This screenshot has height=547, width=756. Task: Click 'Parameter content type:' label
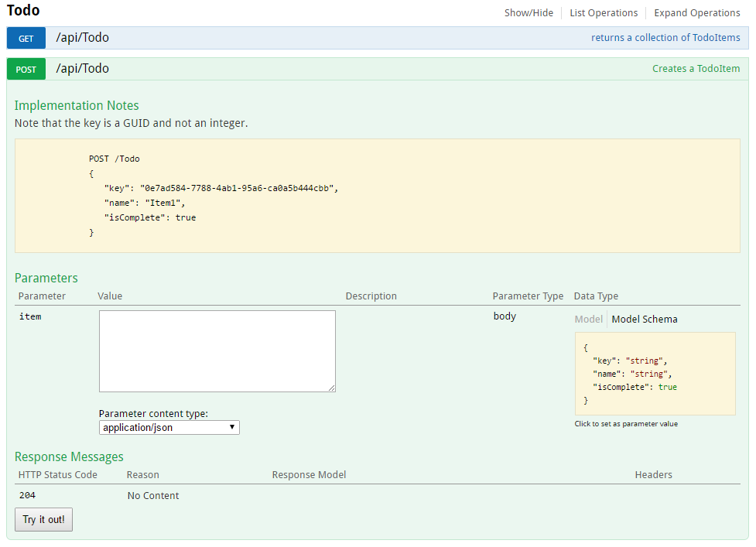pos(153,413)
